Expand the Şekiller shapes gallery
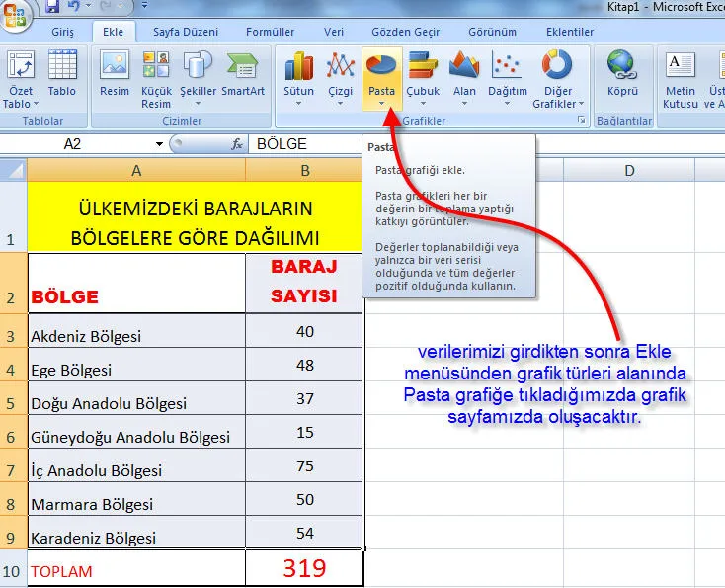 coord(198,77)
